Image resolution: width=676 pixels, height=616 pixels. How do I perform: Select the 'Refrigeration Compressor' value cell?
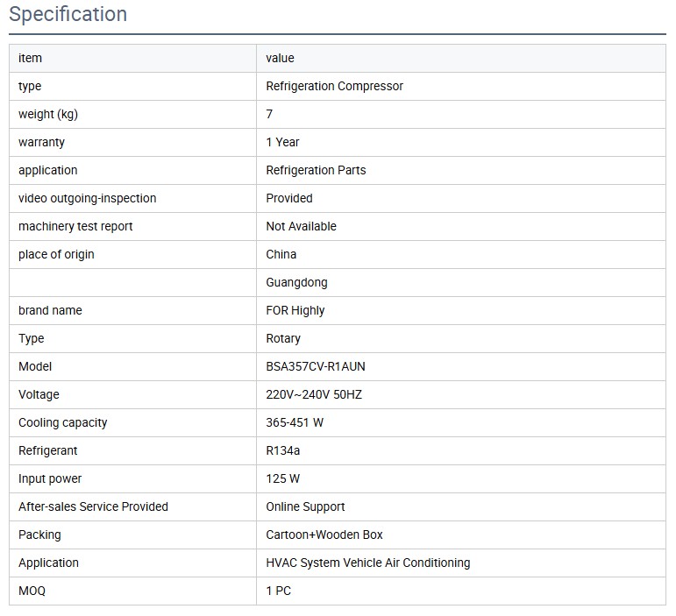click(334, 86)
